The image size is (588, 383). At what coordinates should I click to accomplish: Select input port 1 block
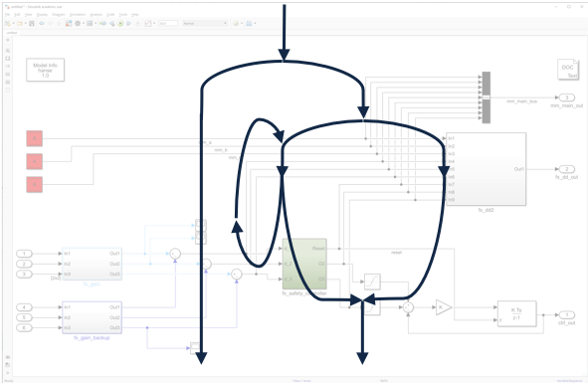(24, 254)
